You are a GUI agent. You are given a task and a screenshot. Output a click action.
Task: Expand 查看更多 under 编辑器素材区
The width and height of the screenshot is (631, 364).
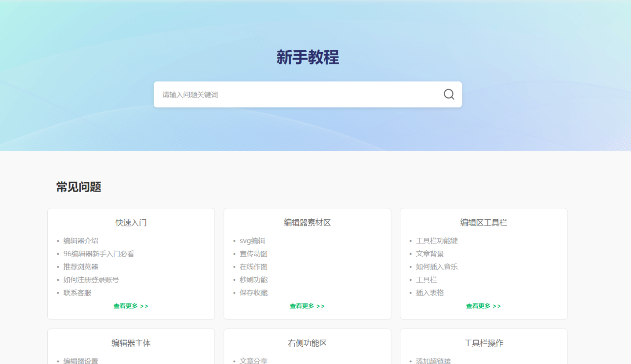tap(307, 306)
